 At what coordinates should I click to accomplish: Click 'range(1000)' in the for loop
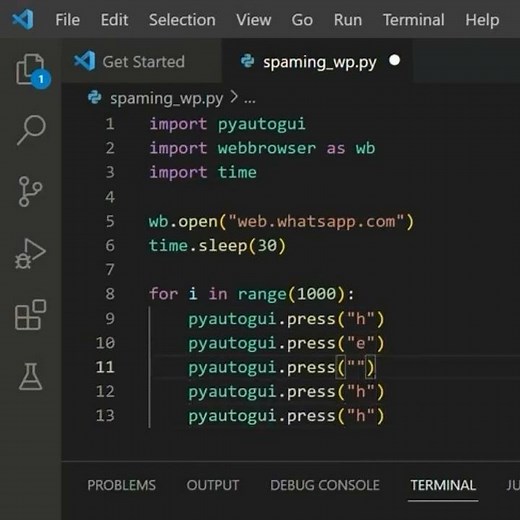click(291, 294)
